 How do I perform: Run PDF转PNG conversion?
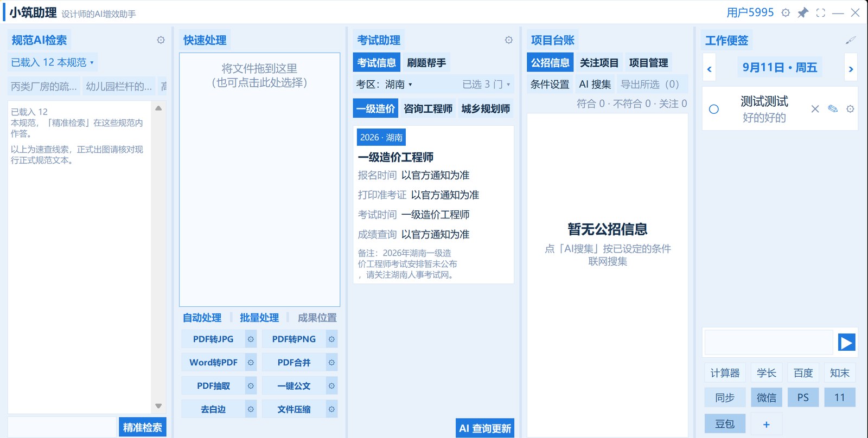pyautogui.click(x=294, y=339)
